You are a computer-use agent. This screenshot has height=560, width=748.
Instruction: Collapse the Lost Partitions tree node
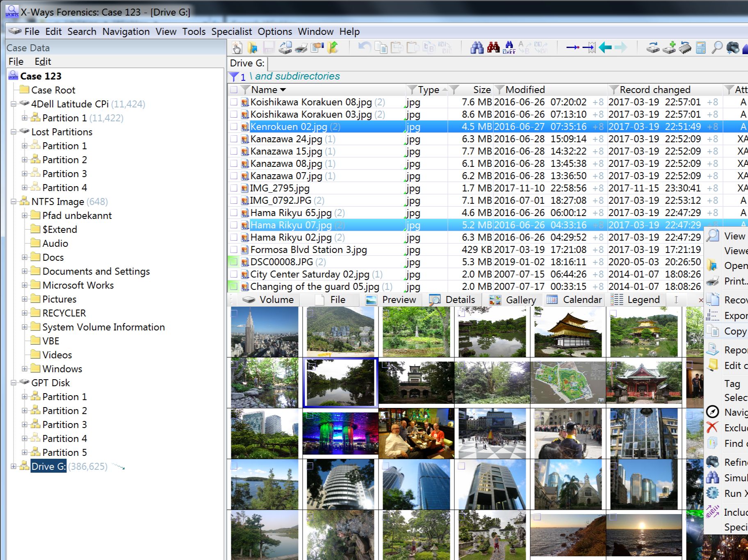click(x=14, y=132)
